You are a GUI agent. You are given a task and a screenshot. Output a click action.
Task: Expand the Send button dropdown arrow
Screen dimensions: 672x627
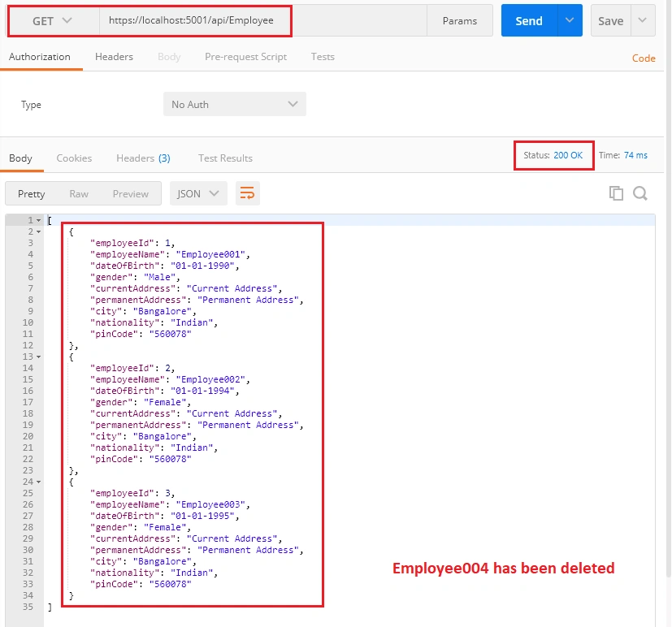(570, 20)
